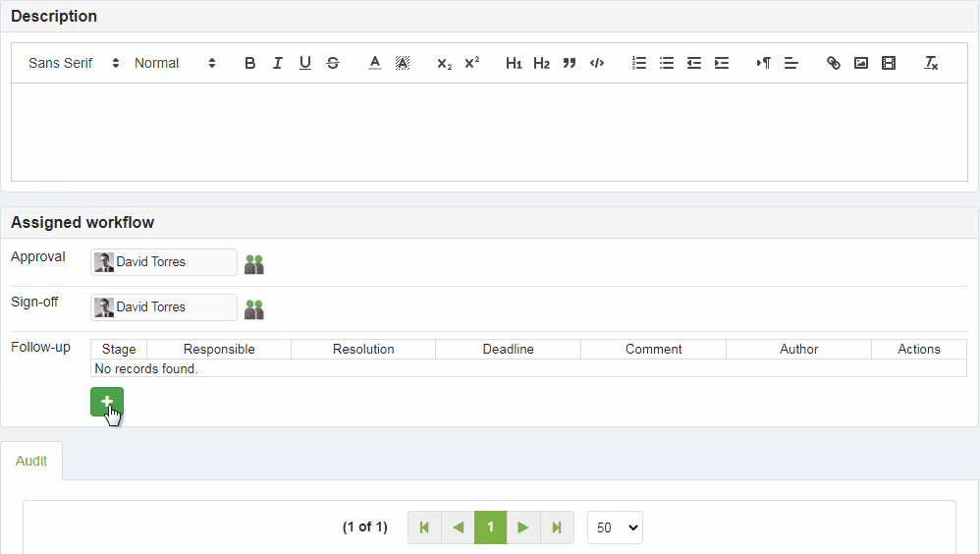The width and height of the screenshot is (980, 554).
Task: Click the Actions column header
Action: click(919, 349)
